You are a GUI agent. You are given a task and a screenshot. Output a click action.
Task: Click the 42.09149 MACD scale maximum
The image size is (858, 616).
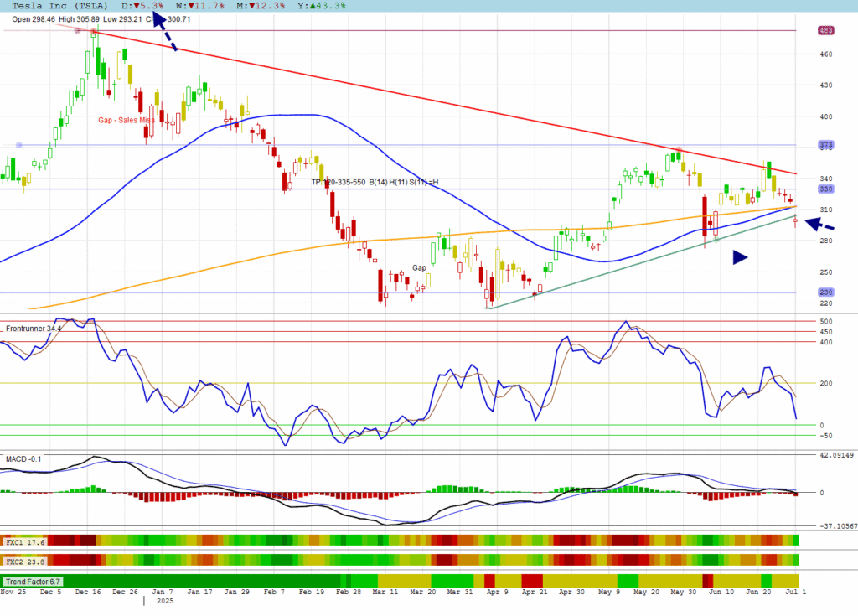pyautogui.click(x=837, y=455)
